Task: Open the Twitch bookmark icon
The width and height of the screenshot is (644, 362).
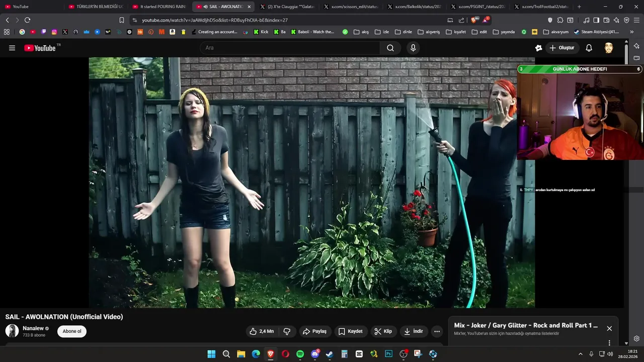Action: (x=44, y=32)
